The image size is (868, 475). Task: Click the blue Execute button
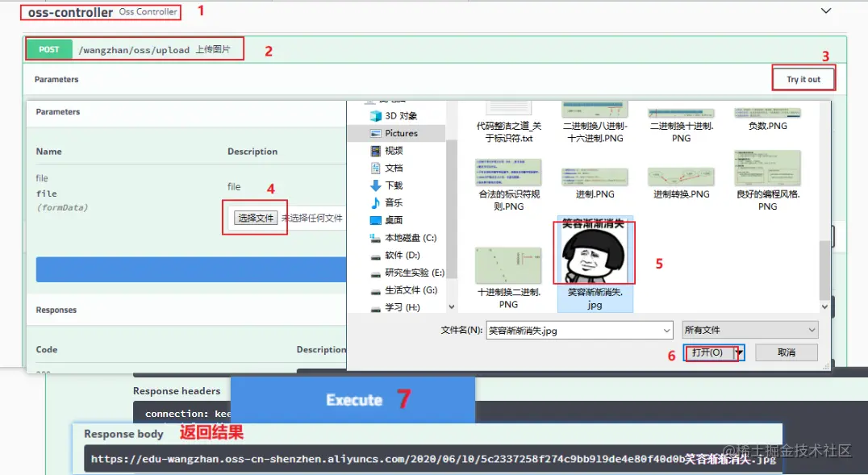pyautogui.click(x=353, y=400)
